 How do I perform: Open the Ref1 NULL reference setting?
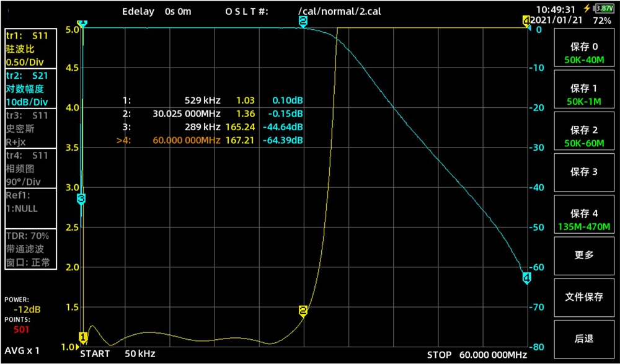(x=30, y=203)
